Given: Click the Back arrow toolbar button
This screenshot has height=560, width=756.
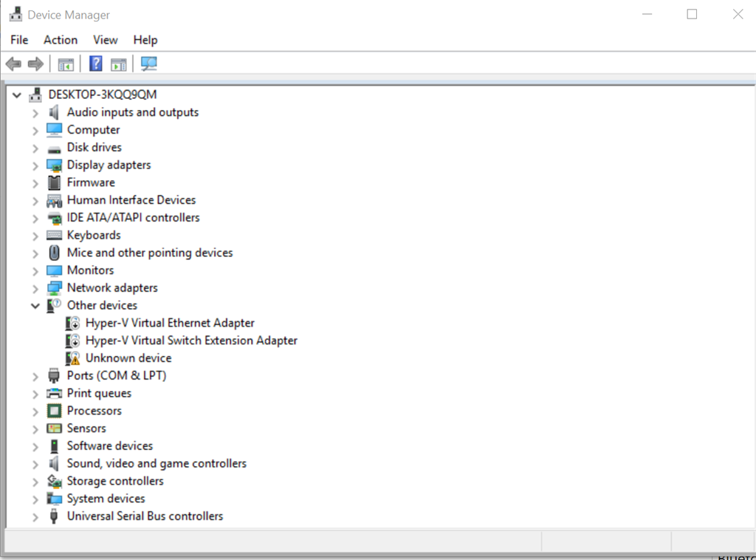Looking at the screenshot, I should [13, 64].
